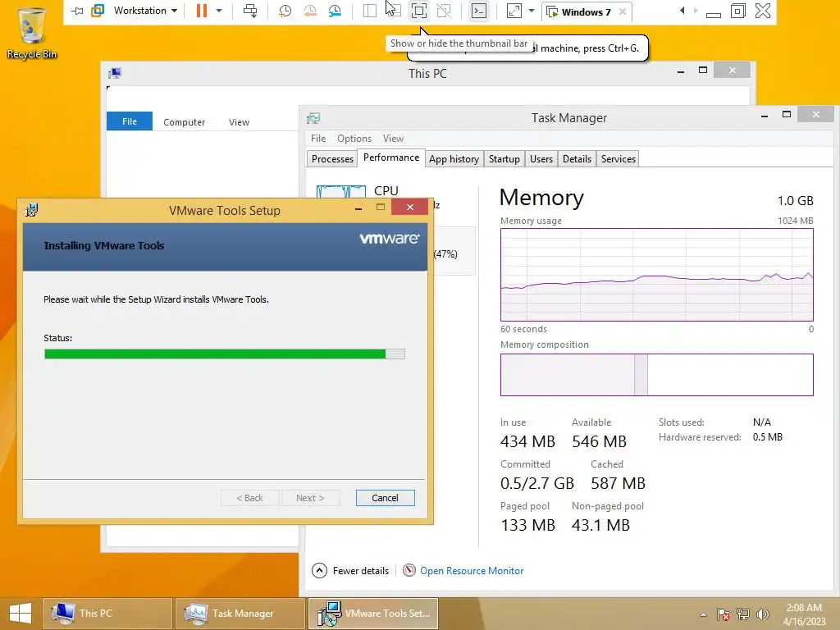Click the volume speaker tray icon

click(763, 614)
